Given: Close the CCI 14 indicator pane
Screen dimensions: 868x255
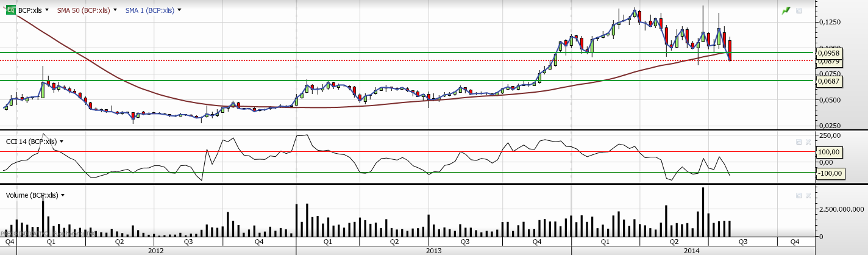Looking at the screenshot, I should [808, 142].
